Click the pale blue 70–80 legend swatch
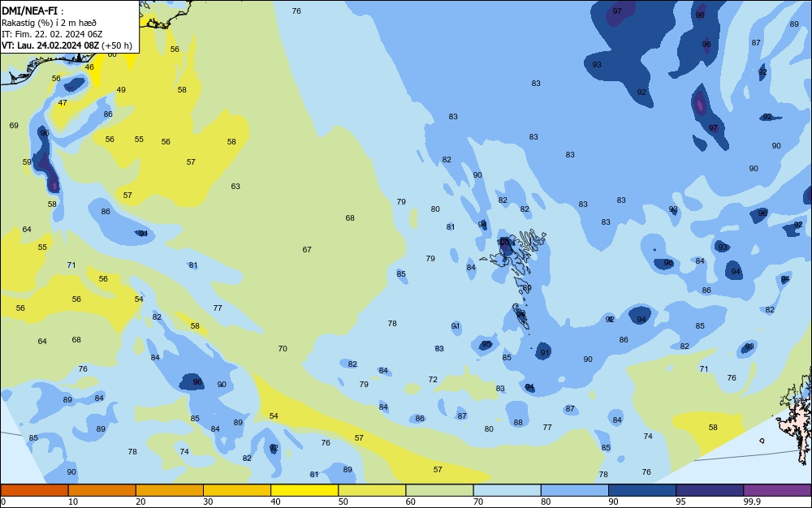 pyautogui.click(x=507, y=490)
